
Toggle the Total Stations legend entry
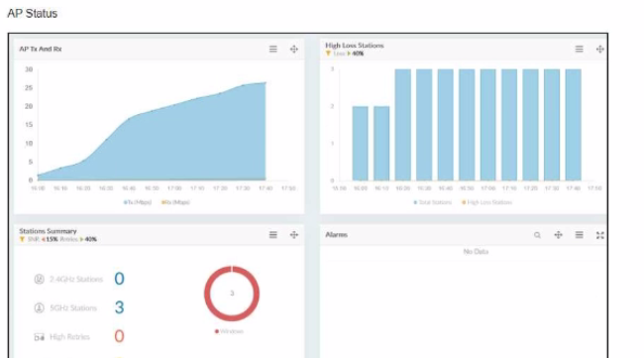[433, 202]
